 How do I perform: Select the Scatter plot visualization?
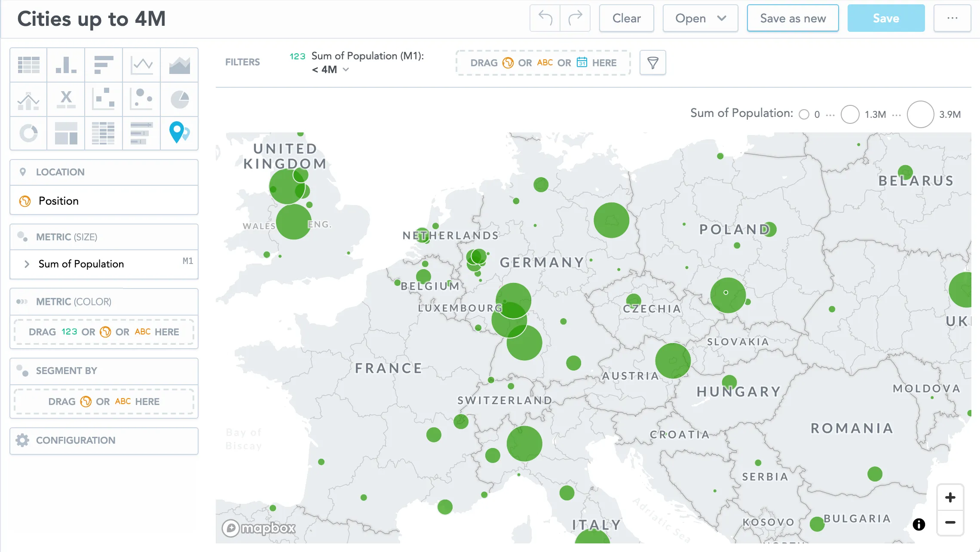click(103, 99)
